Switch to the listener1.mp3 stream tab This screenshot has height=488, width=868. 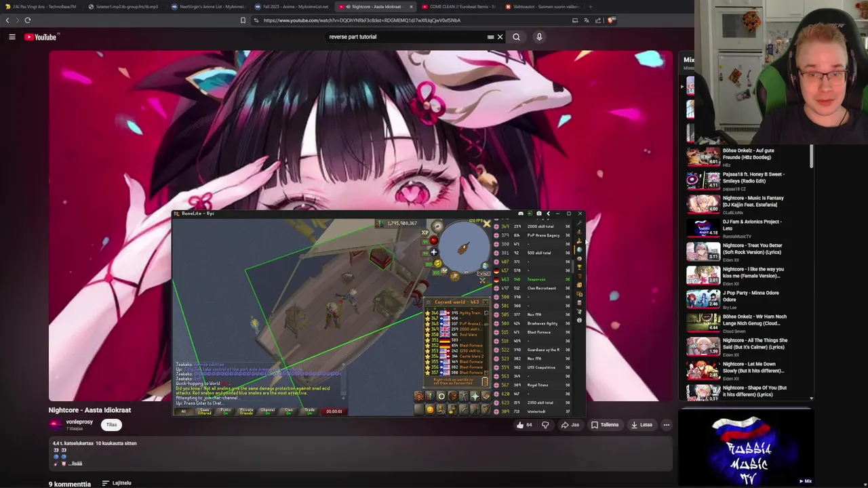(x=124, y=7)
